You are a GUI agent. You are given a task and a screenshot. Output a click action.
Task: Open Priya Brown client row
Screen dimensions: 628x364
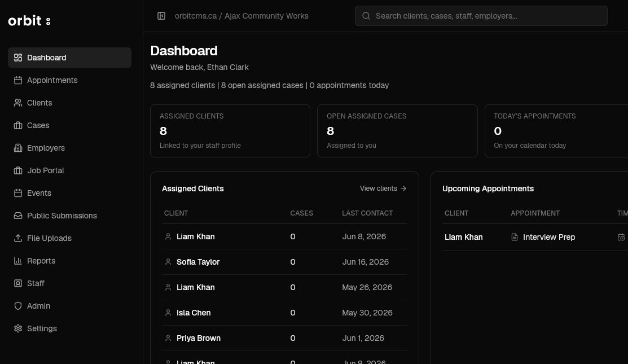pyautogui.click(x=284, y=338)
